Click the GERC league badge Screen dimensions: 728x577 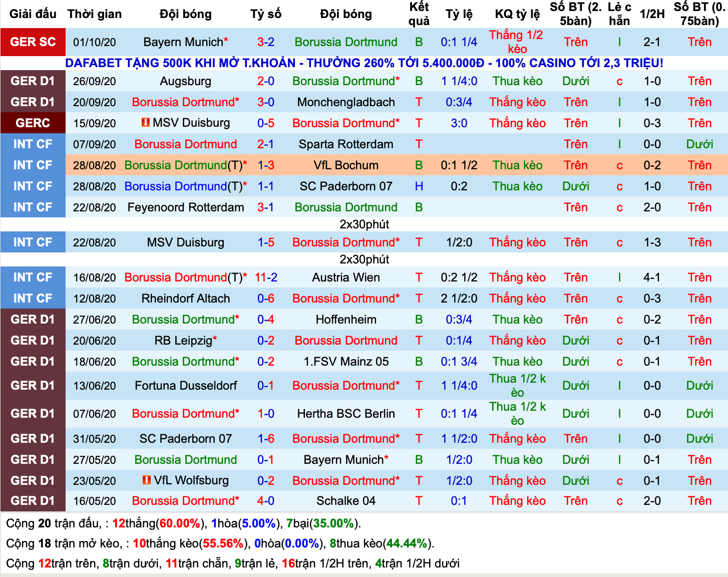point(33,123)
